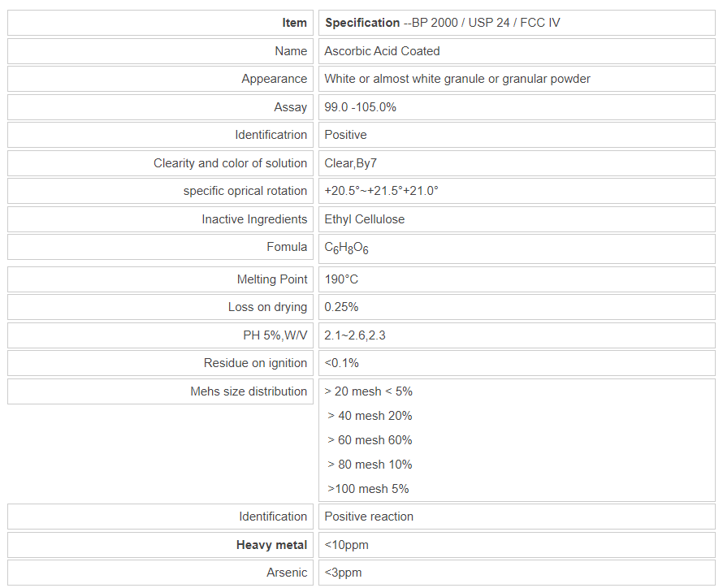
Task: Click the ">100 mesh 5%" line
Action: click(368, 489)
